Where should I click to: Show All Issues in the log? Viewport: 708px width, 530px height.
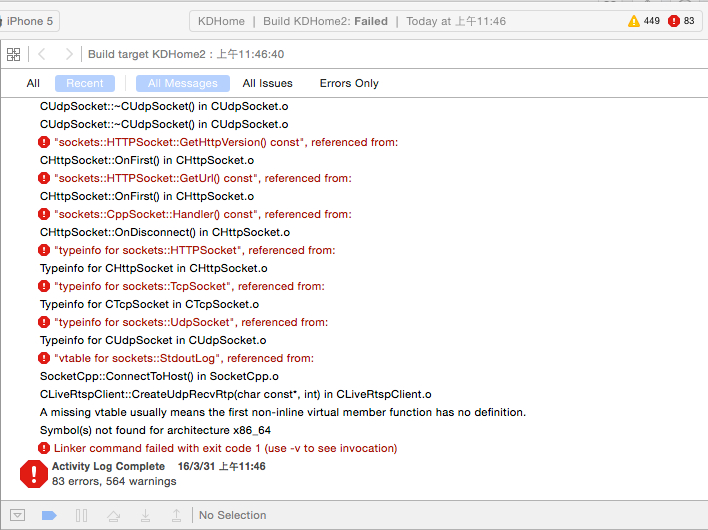pyautogui.click(x=267, y=84)
